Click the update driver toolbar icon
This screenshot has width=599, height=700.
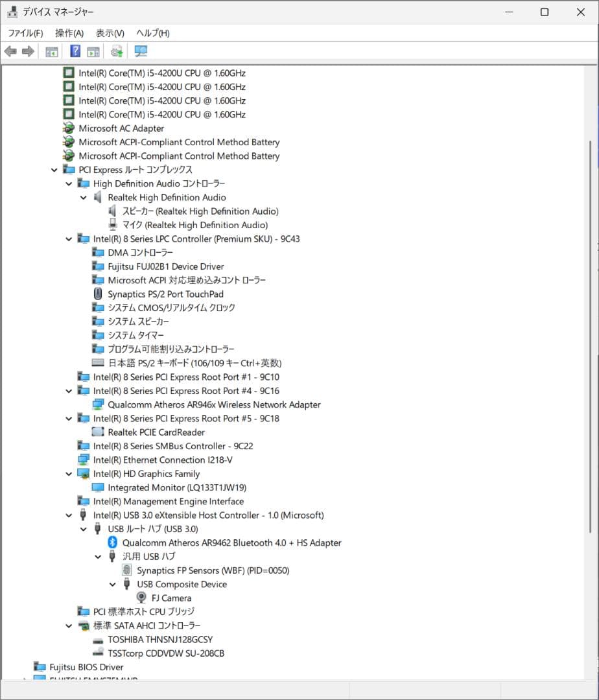pyautogui.click(x=117, y=51)
